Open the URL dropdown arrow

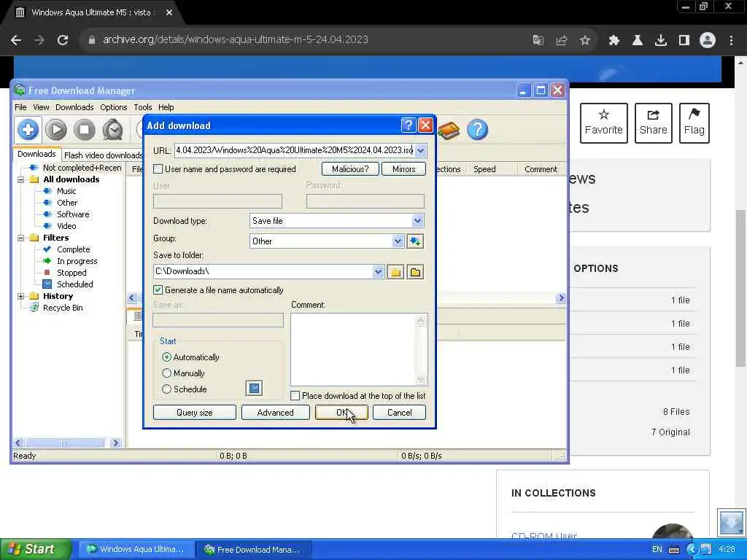(420, 150)
